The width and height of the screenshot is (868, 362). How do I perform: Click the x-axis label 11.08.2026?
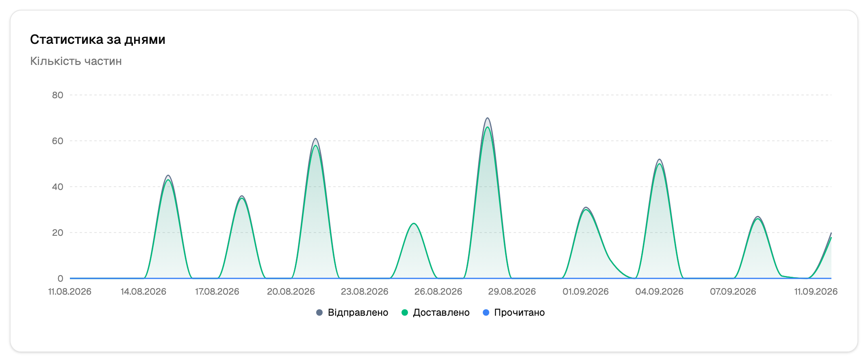(69, 291)
